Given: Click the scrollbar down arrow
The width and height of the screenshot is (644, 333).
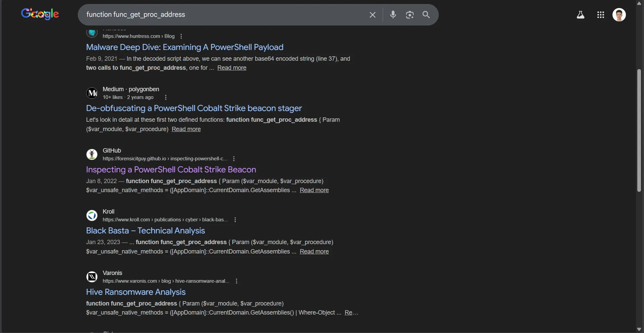Looking at the screenshot, I should (639, 329).
